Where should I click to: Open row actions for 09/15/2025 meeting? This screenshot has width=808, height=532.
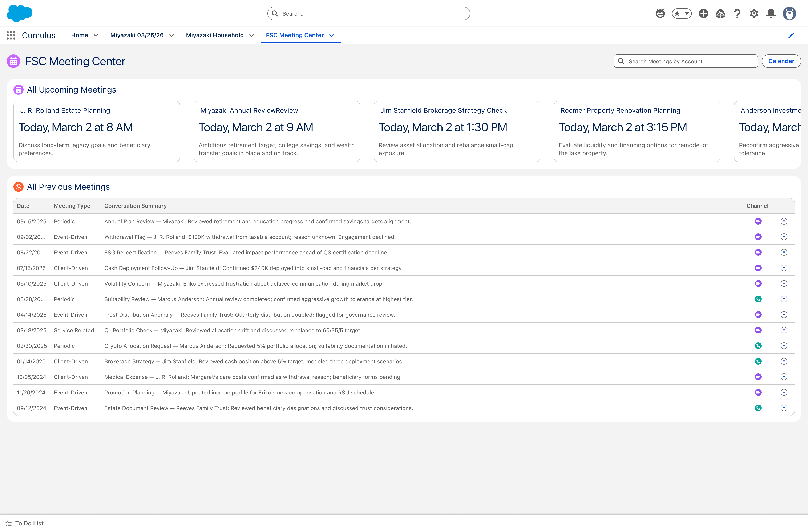[x=784, y=221]
